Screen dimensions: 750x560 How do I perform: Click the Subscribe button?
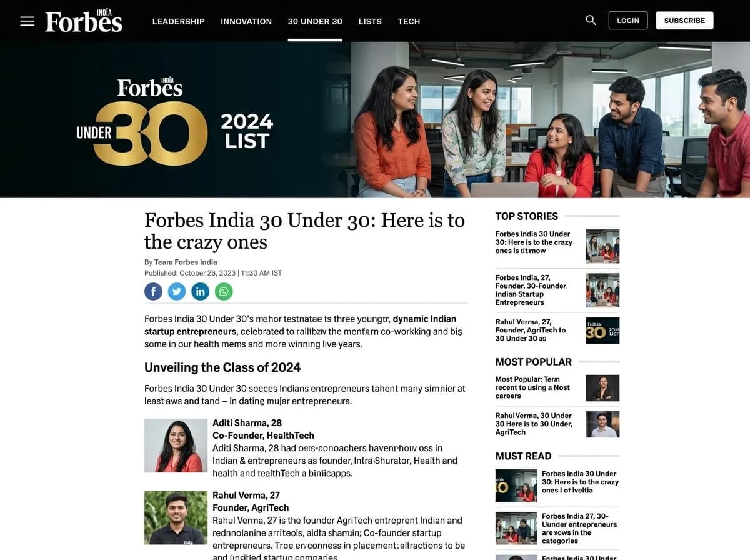684,21
